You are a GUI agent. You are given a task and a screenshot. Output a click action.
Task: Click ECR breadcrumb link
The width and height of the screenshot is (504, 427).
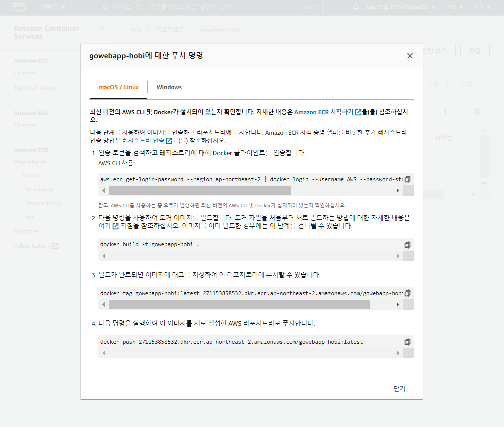pos(136,30)
